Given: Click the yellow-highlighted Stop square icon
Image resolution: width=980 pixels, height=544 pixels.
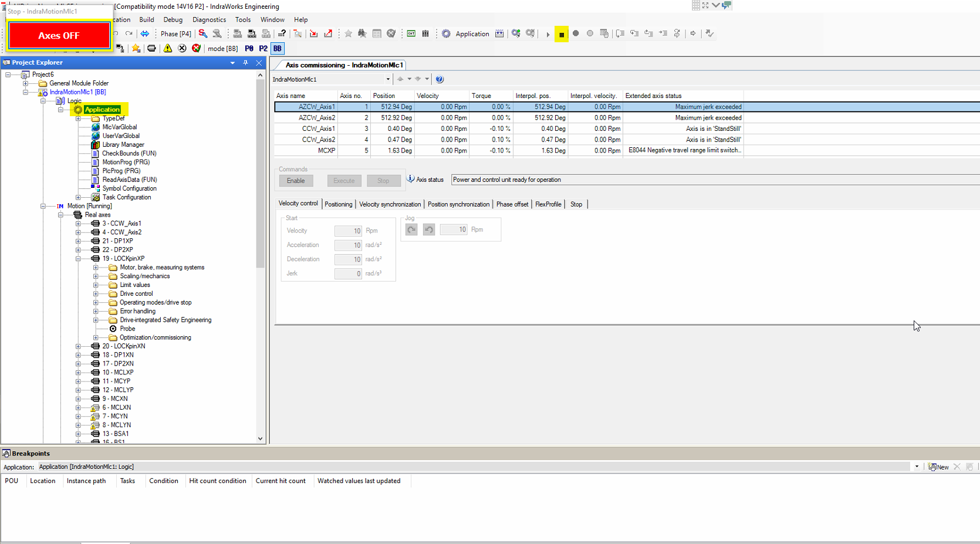Looking at the screenshot, I should 562,34.
